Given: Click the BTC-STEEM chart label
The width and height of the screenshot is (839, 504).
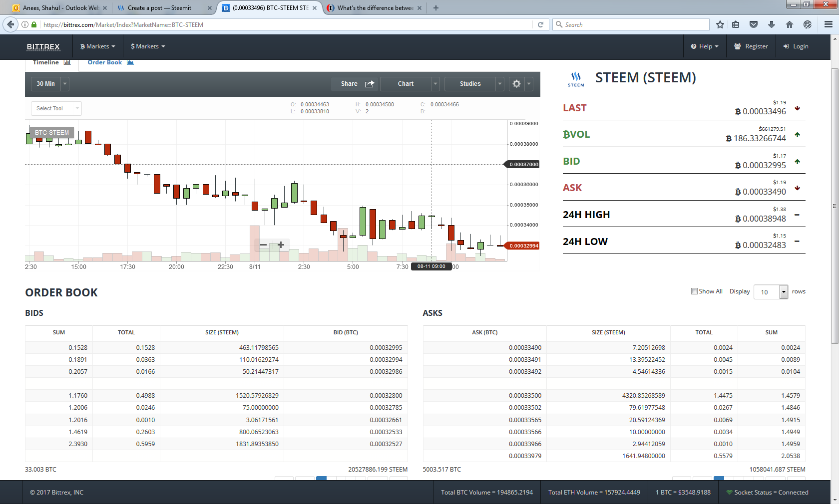Looking at the screenshot, I should (x=52, y=133).
